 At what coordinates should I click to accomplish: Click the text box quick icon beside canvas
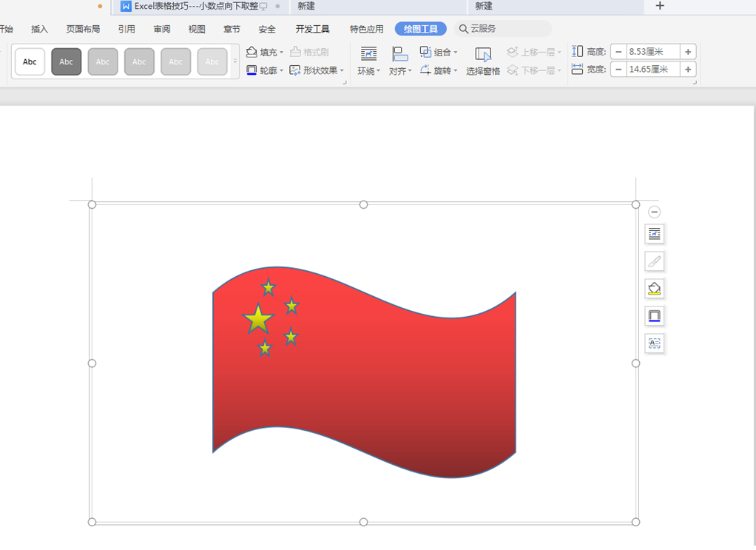[654, 343]
